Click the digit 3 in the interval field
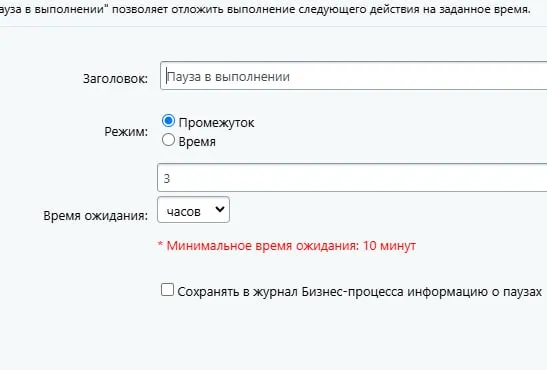This screenshot has height=370, width=547. coord(167,179)
